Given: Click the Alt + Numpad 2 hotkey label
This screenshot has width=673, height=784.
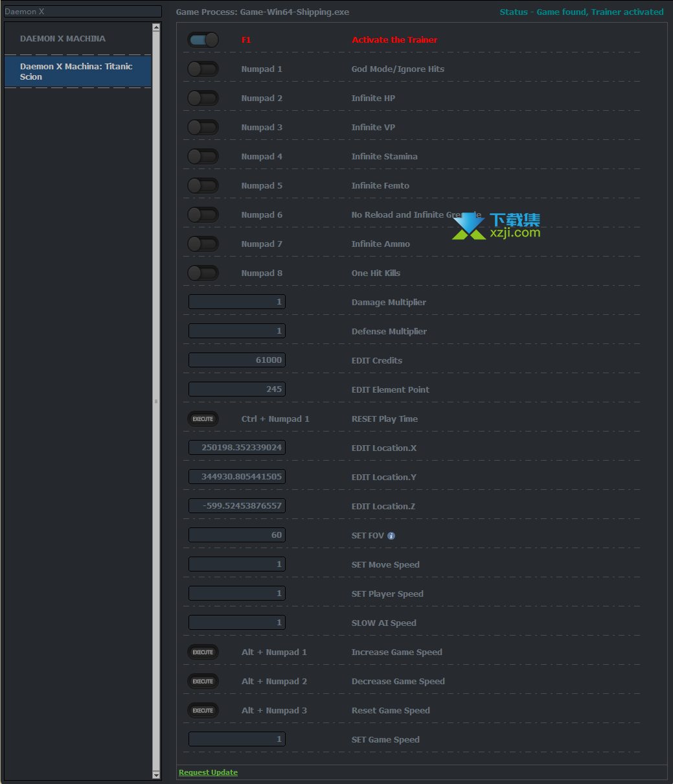Looking at the screenshot, I should tap(274, 682).
